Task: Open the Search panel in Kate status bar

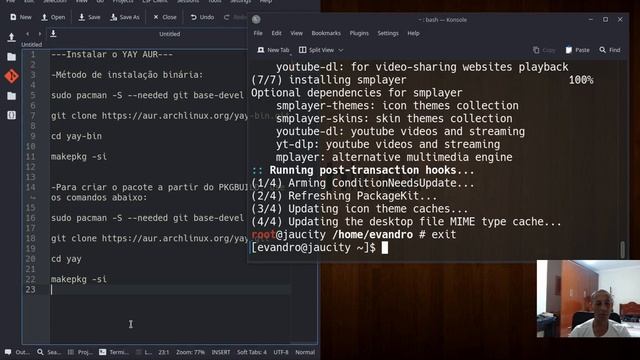Action: 49,352
